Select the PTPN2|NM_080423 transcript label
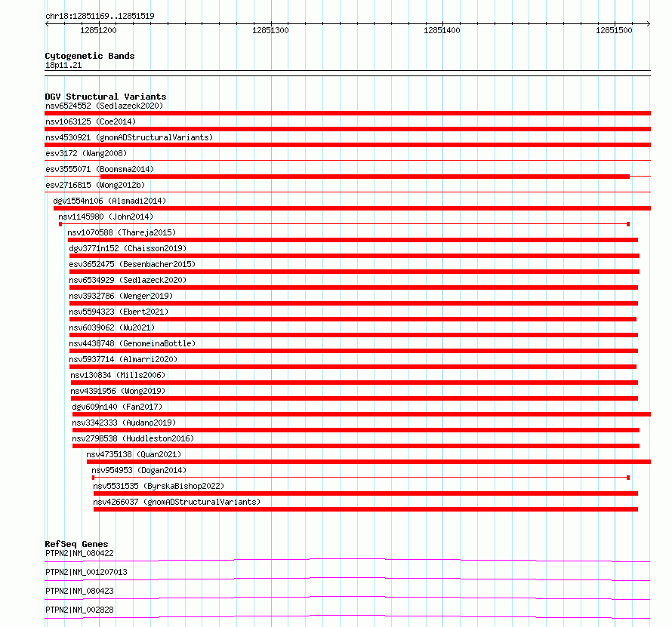 [80, 591]
